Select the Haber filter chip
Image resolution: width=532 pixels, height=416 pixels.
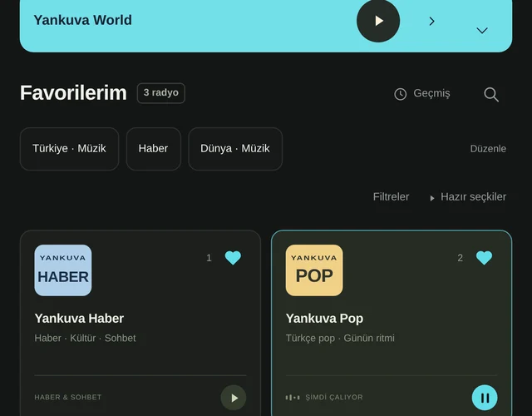pyautogui.click(x=153, y=149)
